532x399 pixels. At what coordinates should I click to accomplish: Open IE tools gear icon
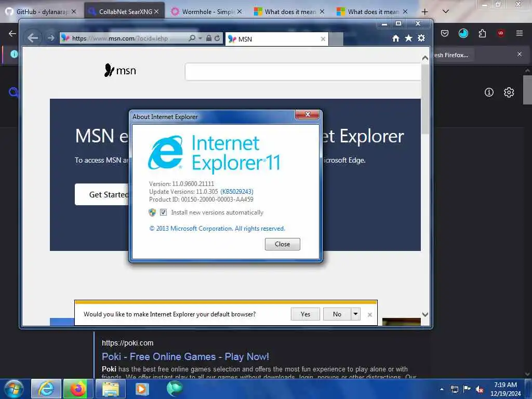pyautogui.click(x=421, y=38)
